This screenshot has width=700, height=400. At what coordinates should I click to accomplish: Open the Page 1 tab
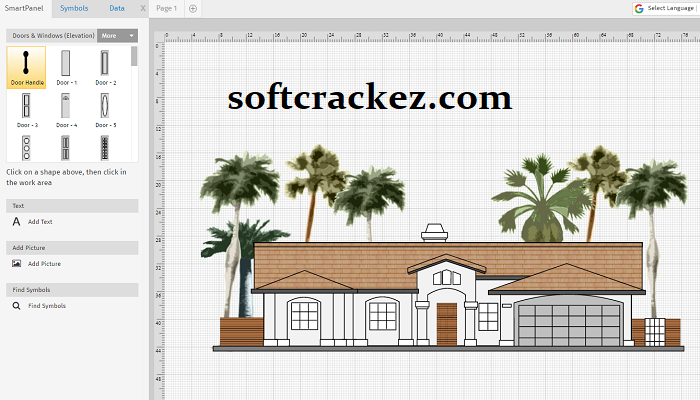click(x=167, y=8)
